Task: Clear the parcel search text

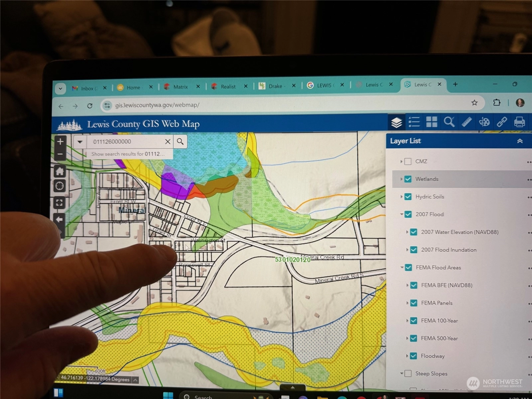Action: (x=168, y=142)
